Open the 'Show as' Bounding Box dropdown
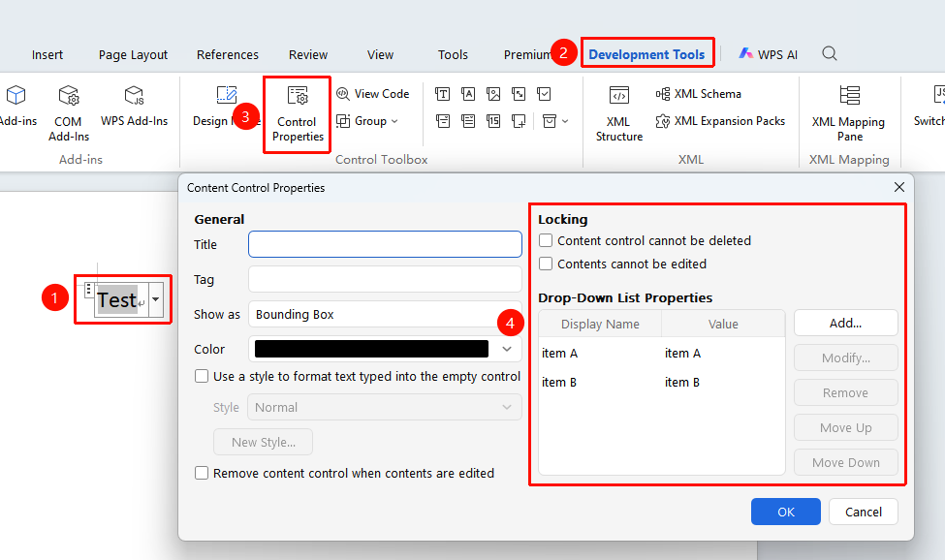Image resolution: width=945 pixels, height=560 pixels. pos(385,314)
